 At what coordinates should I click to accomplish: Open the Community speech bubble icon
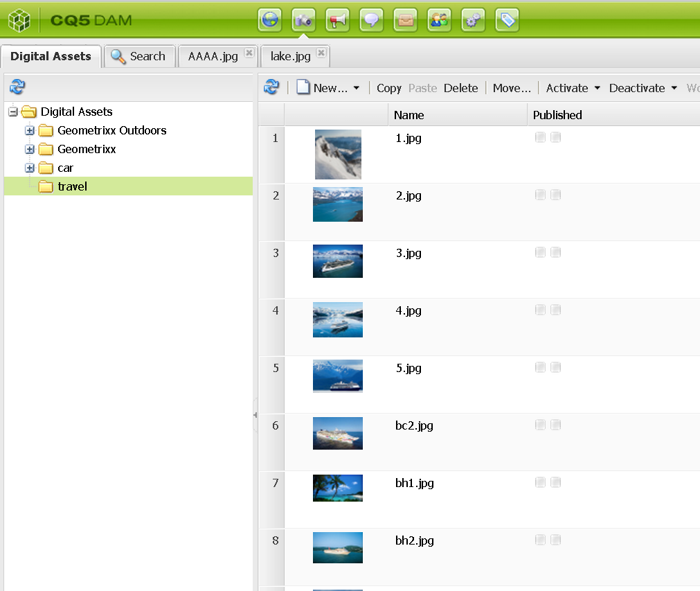point(371,20)
